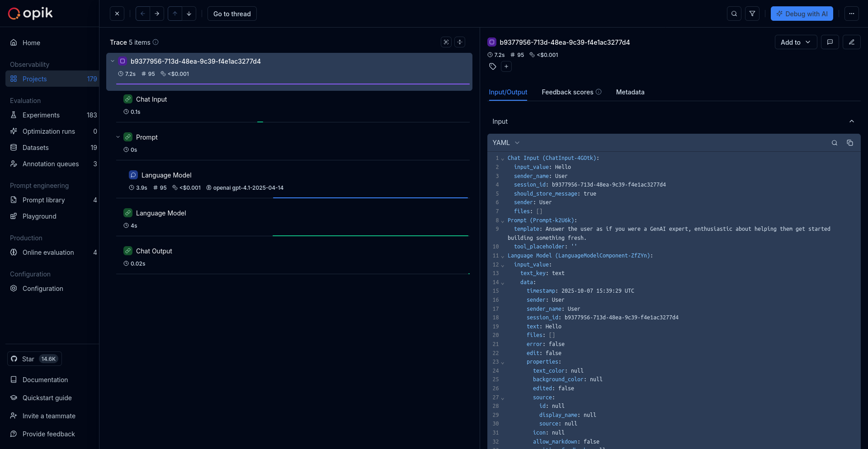The image size is (868, 449).
Task: Switch to the Metadata tab
Action: tap(630, 92)
